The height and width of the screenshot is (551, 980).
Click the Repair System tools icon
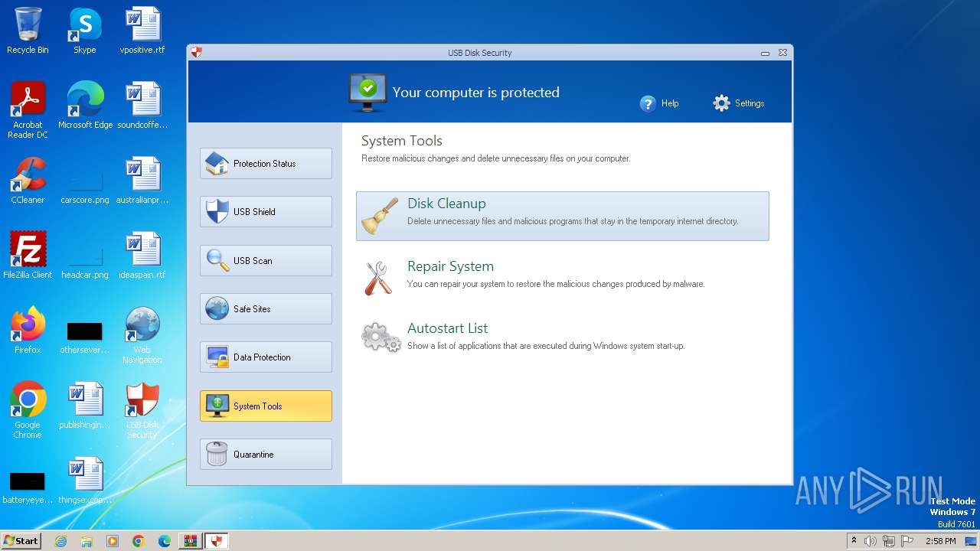click(x=379, y=278)
